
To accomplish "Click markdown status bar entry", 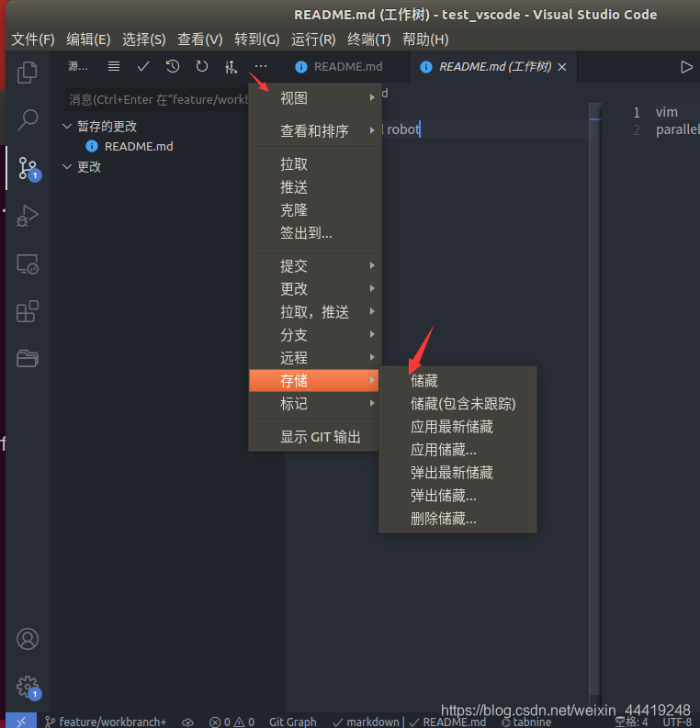I will [x=366, y=722].
